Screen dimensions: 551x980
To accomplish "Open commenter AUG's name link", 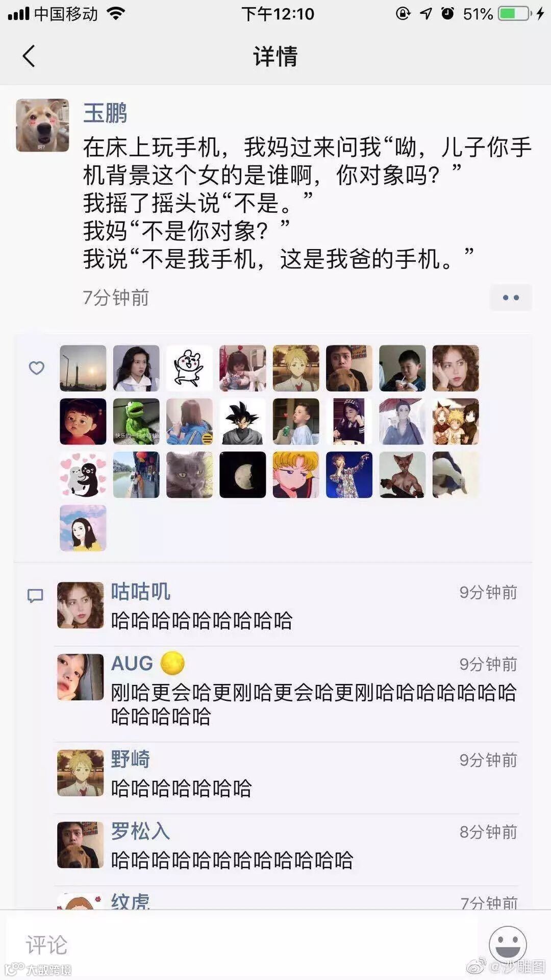I will tap(132, 663).
